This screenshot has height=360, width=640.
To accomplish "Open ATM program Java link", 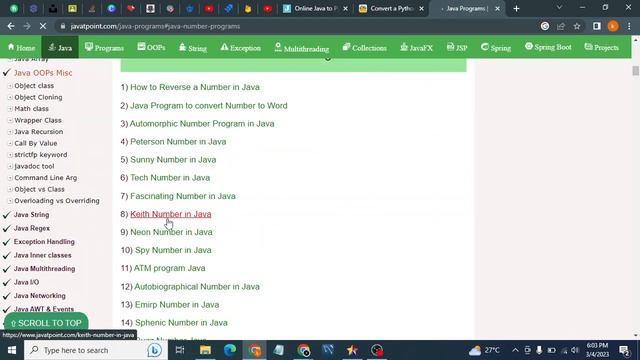I will point(169,268).
